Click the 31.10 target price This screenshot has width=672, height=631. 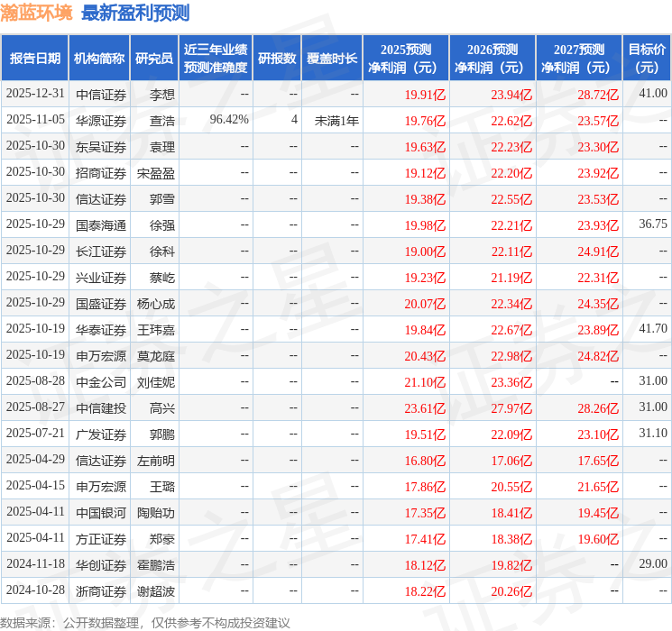[x=653, y=433]
